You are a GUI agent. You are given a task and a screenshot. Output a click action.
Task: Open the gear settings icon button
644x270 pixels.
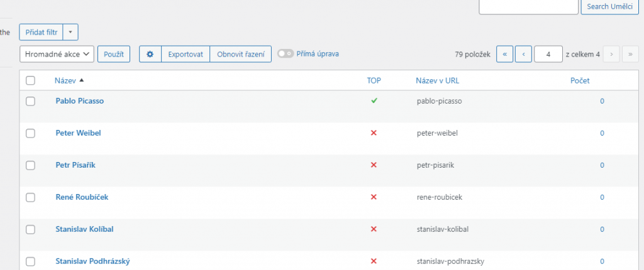point(150,54)
